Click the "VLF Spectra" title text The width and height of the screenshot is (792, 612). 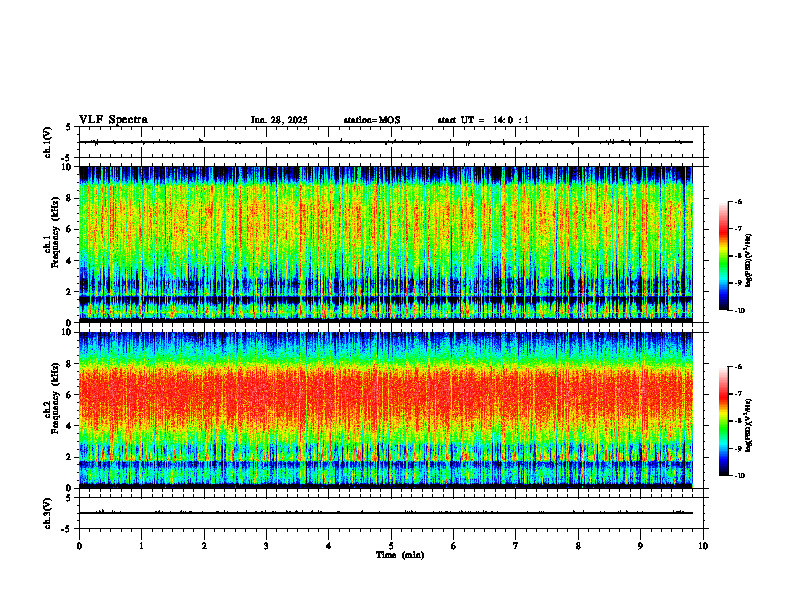coord(113,120)
